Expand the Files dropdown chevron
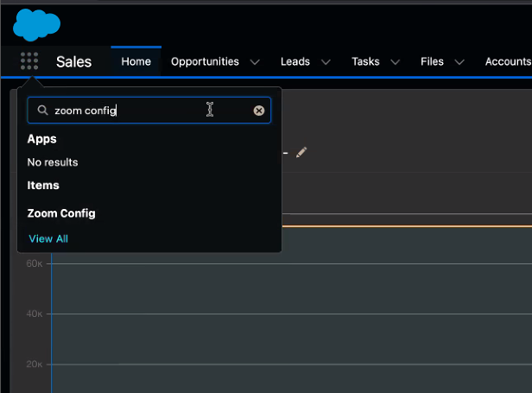Viewport: 532px width, 393px height. 459,62
